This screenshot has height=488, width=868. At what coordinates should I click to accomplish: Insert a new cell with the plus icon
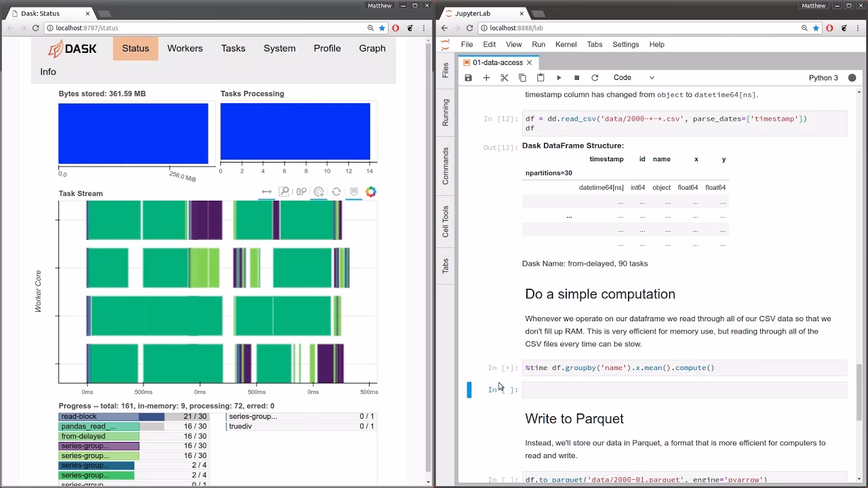[x=486, y=77]
